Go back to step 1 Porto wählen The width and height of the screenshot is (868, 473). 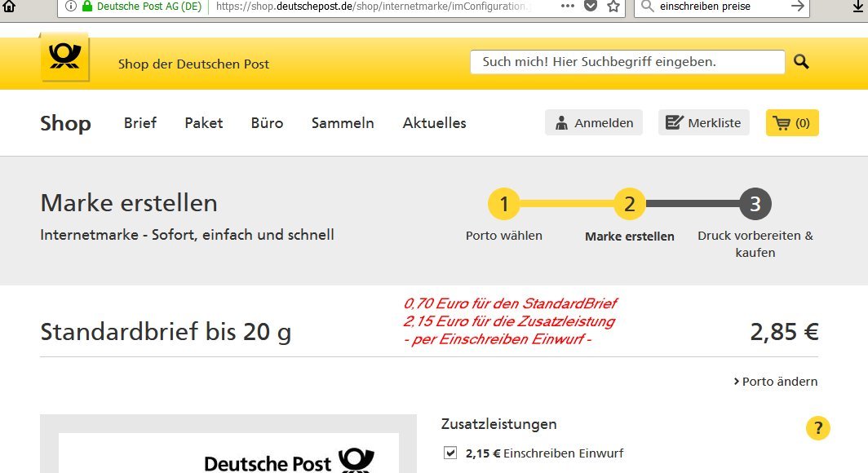point(503,204)
